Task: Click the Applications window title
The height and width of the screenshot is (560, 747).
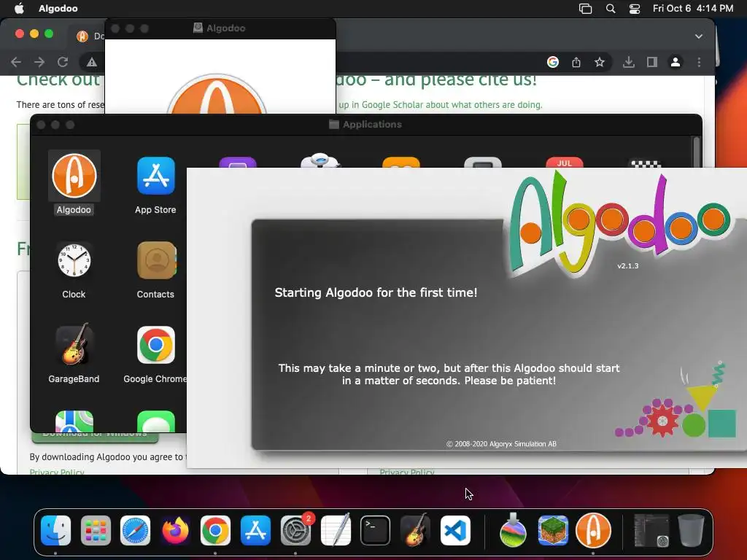Action: (x=372, y=124)
